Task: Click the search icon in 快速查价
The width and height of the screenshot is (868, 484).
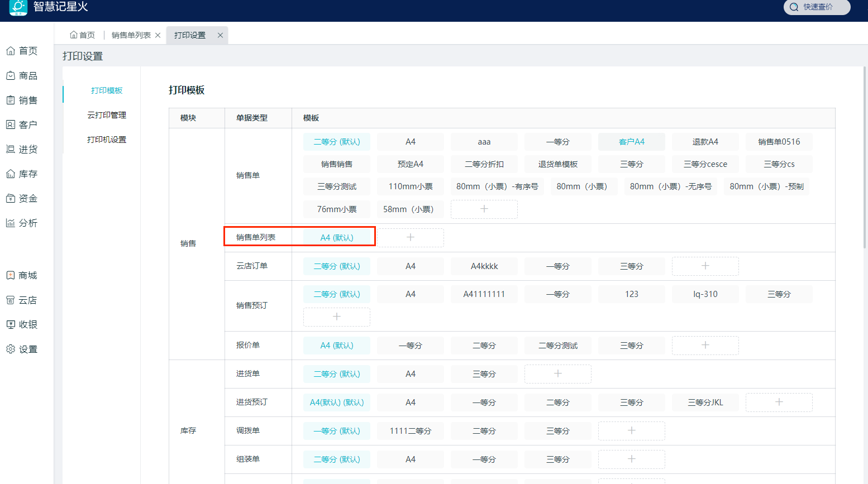Action: click(x=794, y=7)
